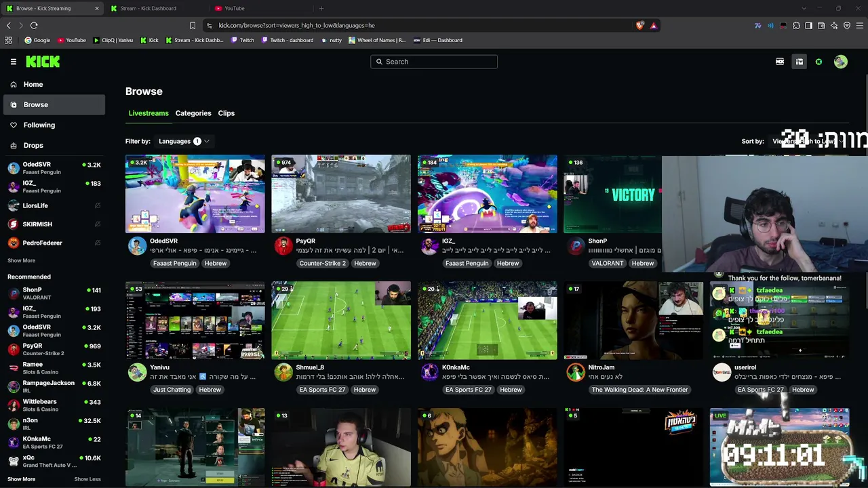Open xQc in recommended channels
Image resolution: width=868 pixels, height=488 pixels.
[x=54, y=461]
